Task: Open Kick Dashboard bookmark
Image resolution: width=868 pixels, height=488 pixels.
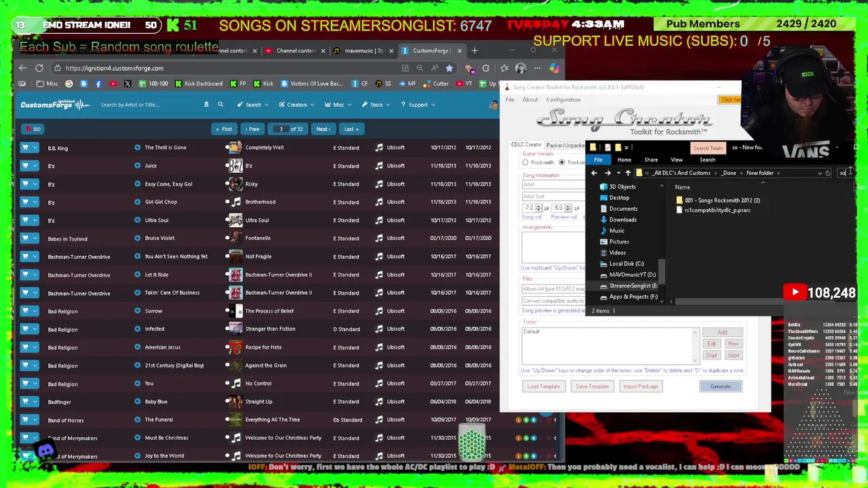Action: click(x=199, y=83)
